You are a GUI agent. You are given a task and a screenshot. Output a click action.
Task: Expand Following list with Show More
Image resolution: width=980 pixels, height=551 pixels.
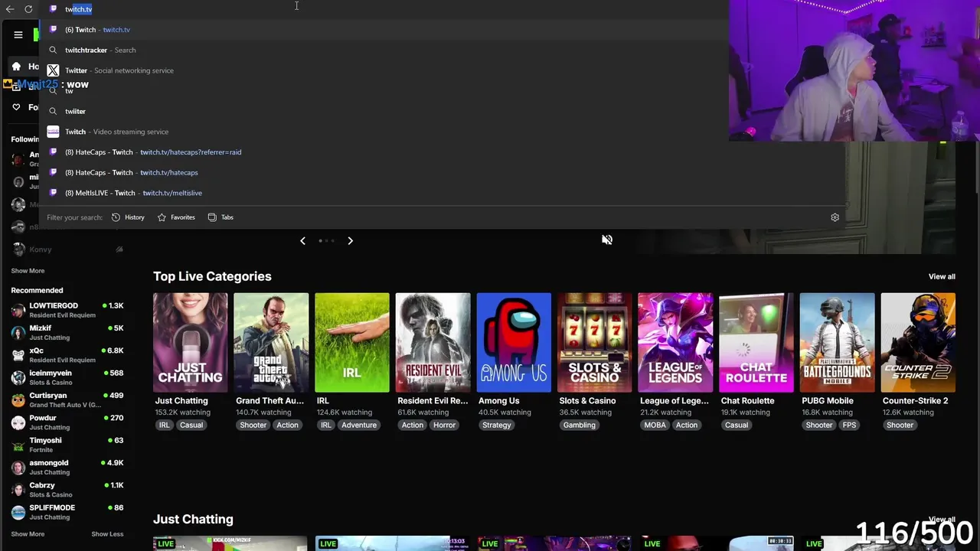[x=28, y=271]
